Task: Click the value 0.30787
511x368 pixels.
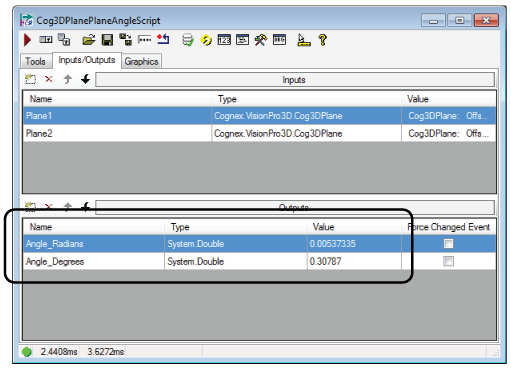Action: pyautogui.click(x=354, y=261)
